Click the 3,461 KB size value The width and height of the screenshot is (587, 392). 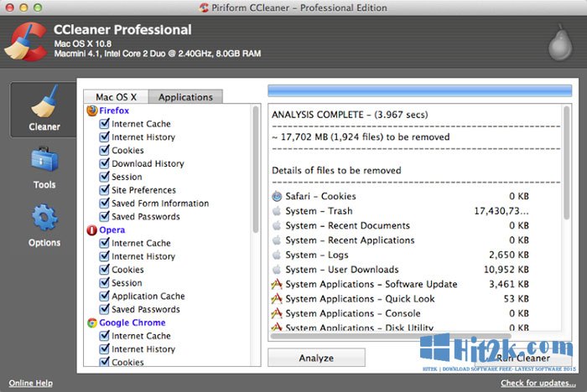[509, 284]
